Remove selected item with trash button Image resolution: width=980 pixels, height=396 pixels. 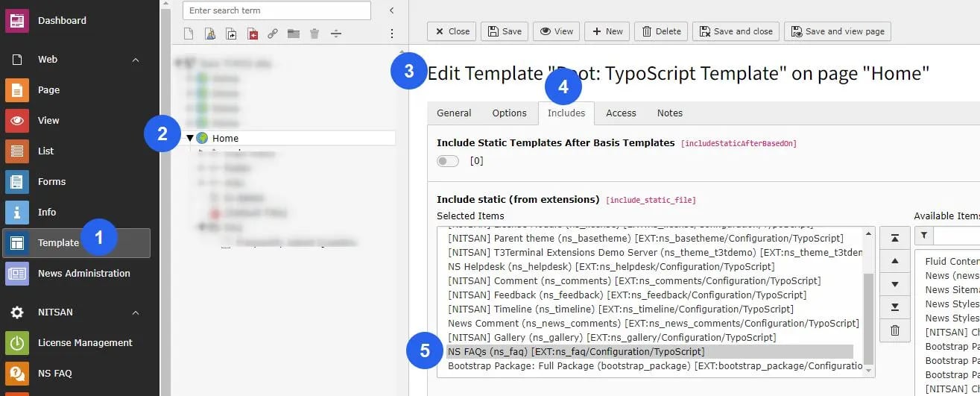point(895,330)
